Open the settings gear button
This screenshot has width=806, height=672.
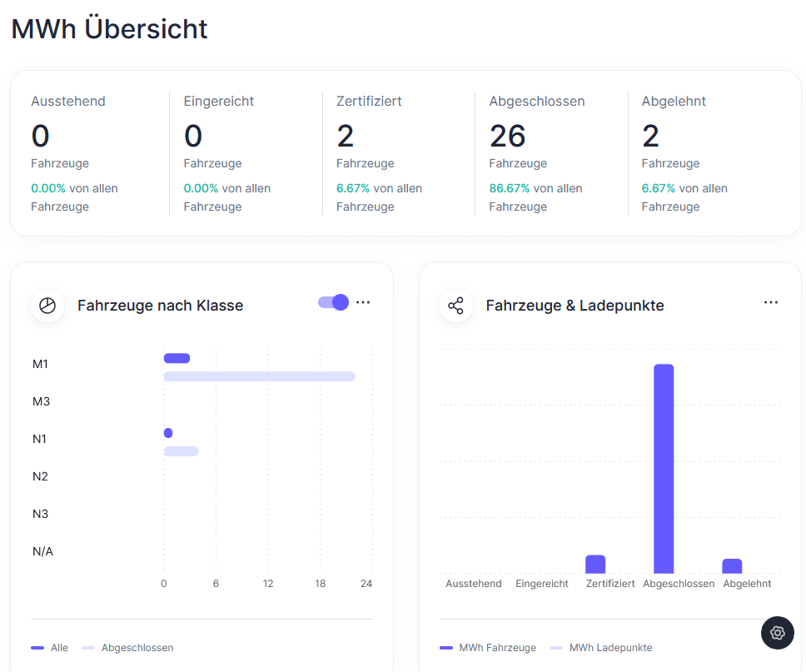pyautogui.click(x=777, y=633)
